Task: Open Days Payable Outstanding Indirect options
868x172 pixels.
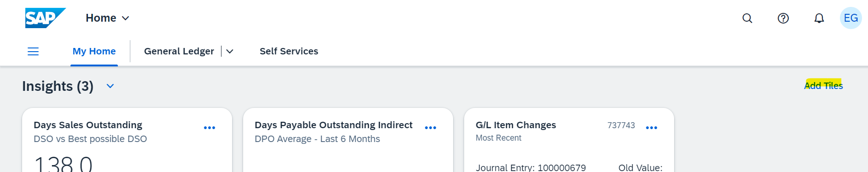Action: click(x=431, y=128)
